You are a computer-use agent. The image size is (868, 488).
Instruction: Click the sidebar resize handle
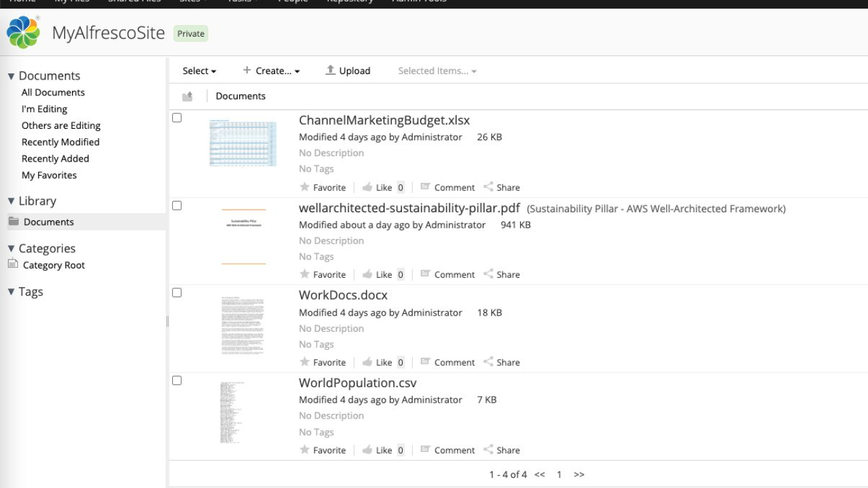click(x=167, y=322)
